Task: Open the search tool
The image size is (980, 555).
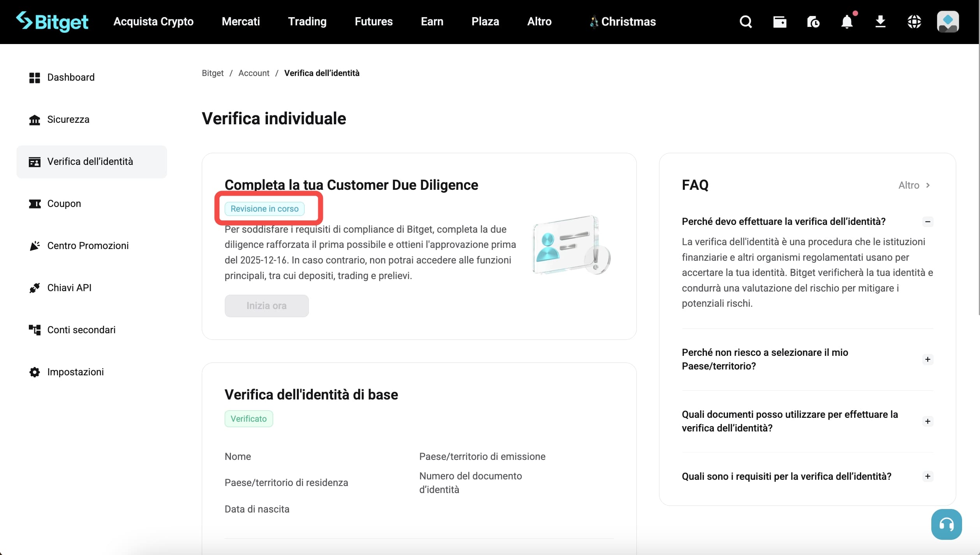Action: point(745,21)
